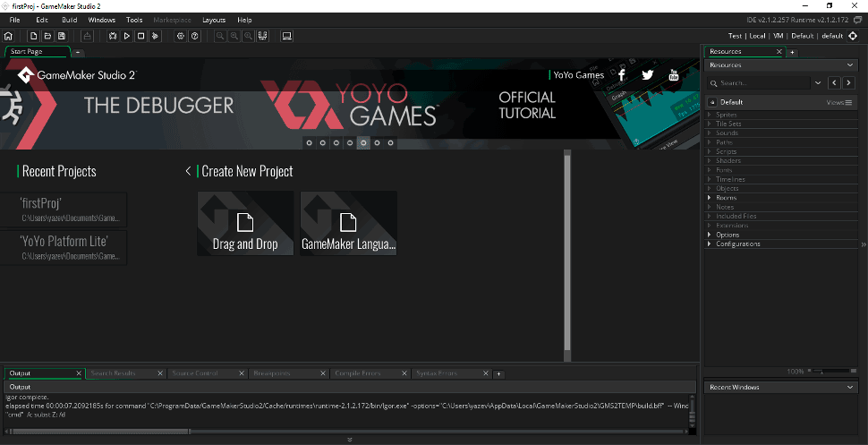Open the Resources panel dropdown

coord(849,65)
